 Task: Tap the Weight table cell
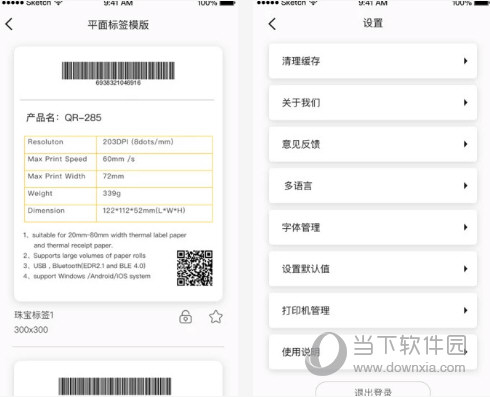[x=60, y=196]
